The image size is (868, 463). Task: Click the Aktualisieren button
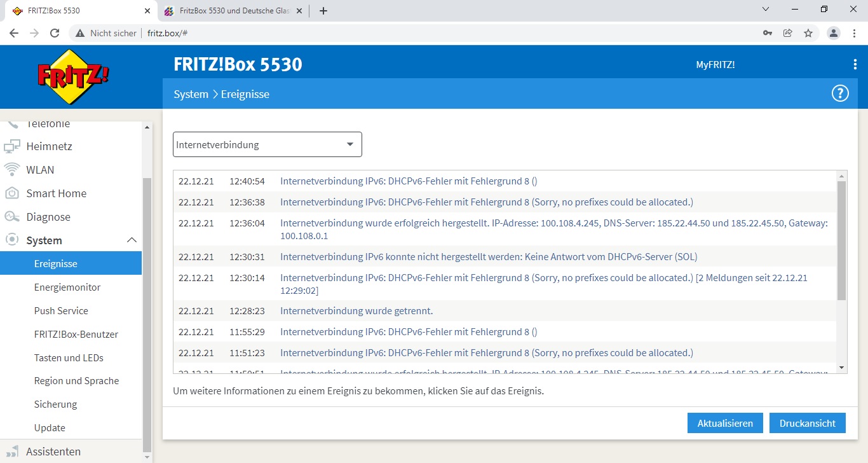725,423
